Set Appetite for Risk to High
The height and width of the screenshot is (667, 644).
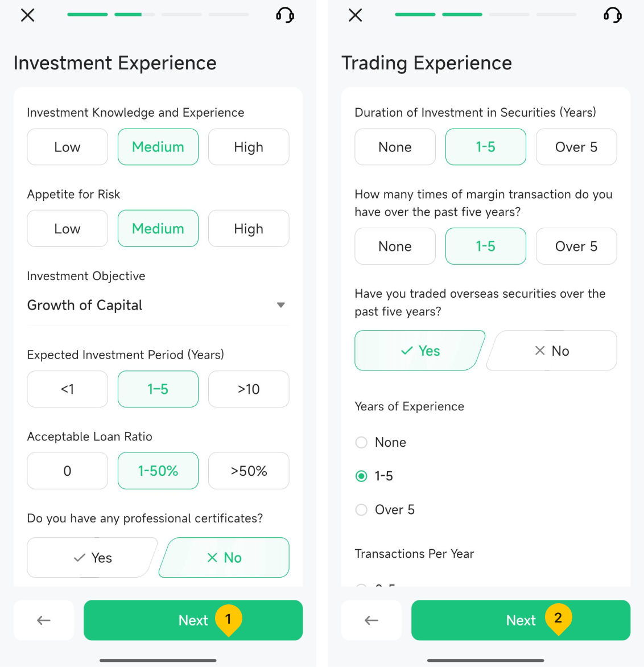pos(249,228)
